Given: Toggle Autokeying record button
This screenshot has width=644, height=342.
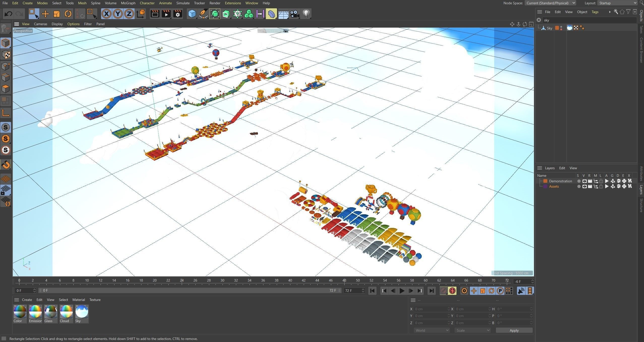Looking at the screenshot, I should coord(452,291).
